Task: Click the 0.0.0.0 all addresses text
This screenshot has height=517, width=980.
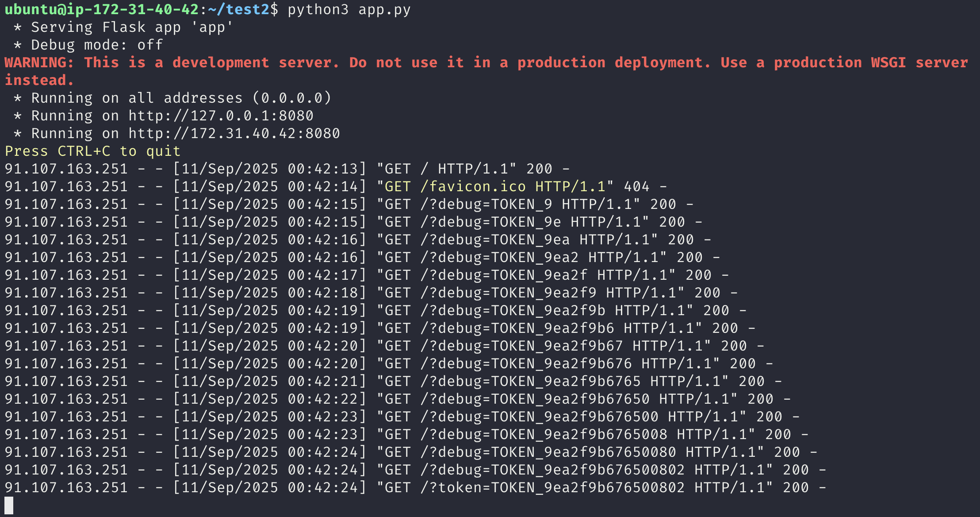Action: coord(295,98)
